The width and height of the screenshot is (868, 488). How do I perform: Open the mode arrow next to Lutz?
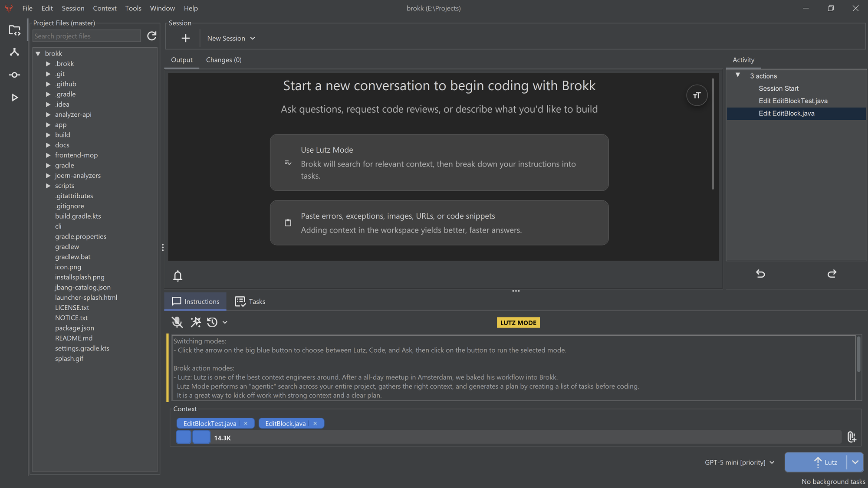tap(855, 462)
